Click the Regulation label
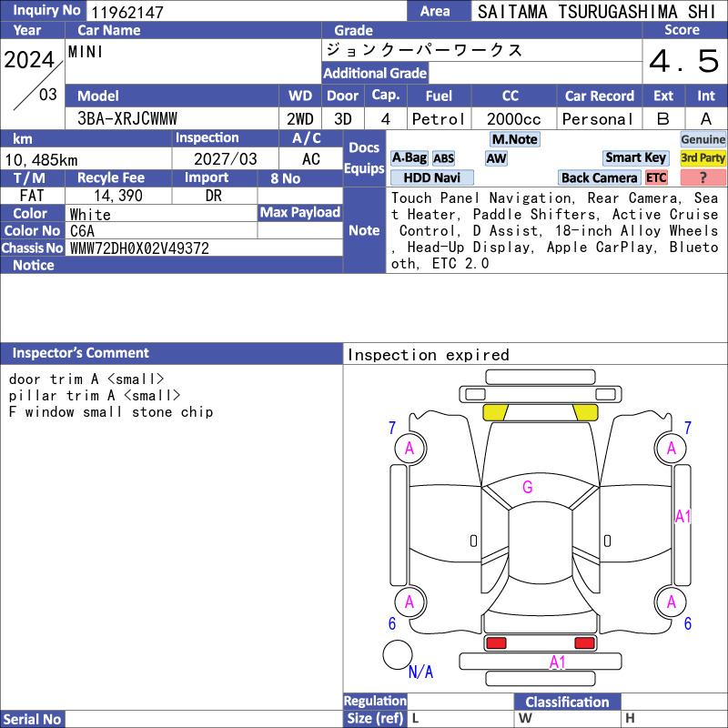The height and width of the screenshot is (728, 728). tap(375, 701)
